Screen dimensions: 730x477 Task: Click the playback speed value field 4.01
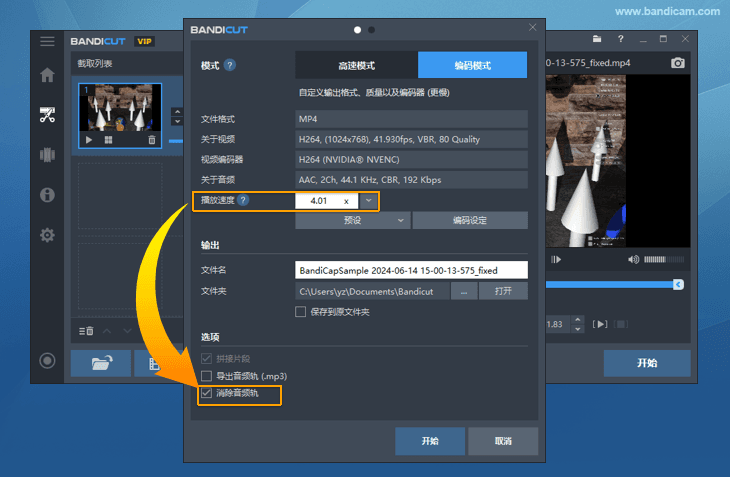[327, 201]
